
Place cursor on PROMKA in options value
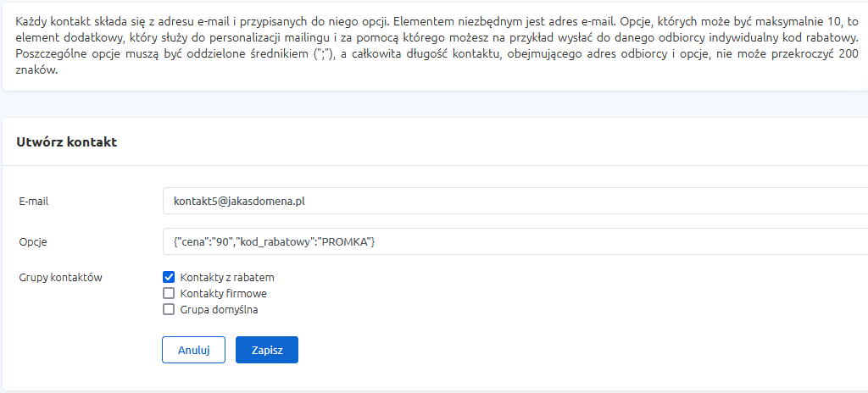coord(346,241)
